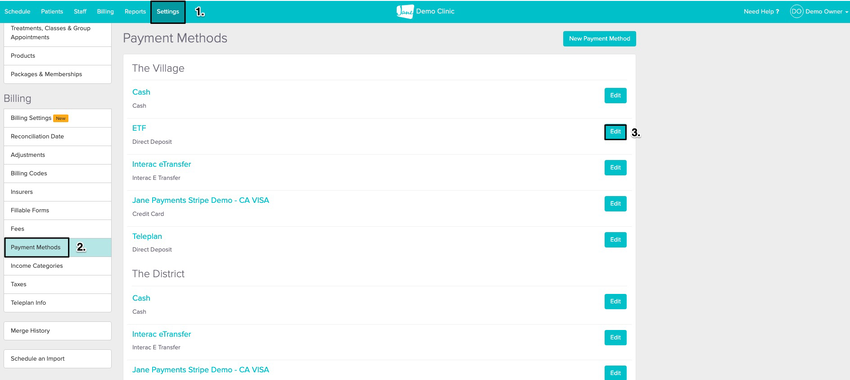Edit The Village Interac eTransfer method
The image size is (850, 380).
pos(615,168)
